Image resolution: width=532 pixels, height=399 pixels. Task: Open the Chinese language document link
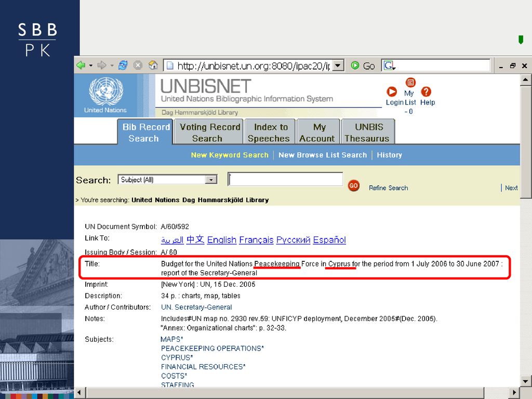[x=195, y=240]
